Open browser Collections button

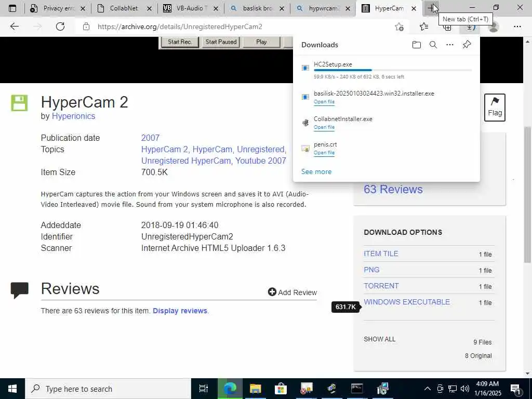point(447,27)
